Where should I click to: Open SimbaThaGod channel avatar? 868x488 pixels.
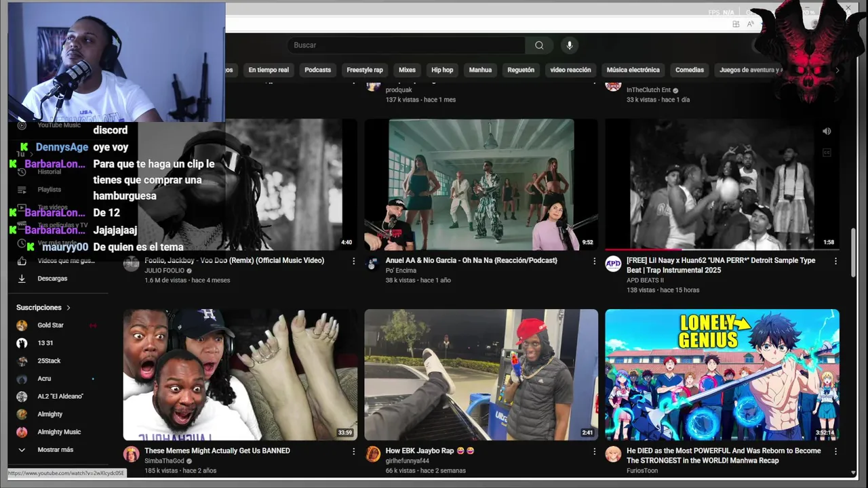click(131, 454)
